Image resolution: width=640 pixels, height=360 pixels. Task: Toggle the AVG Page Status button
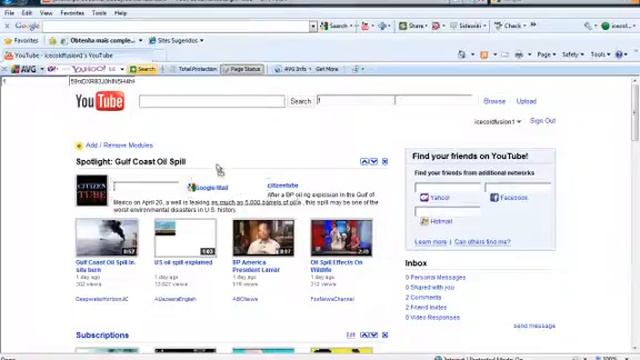tap(242, 69)
